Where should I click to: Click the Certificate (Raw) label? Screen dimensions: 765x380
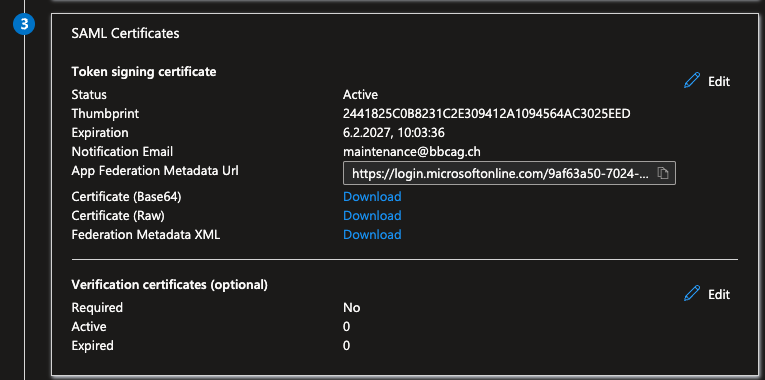pos(118,216)
